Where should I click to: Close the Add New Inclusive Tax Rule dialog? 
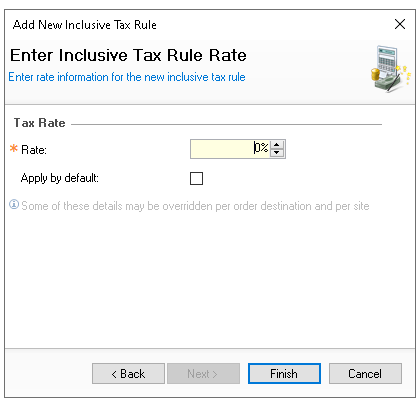coord(400,24)
